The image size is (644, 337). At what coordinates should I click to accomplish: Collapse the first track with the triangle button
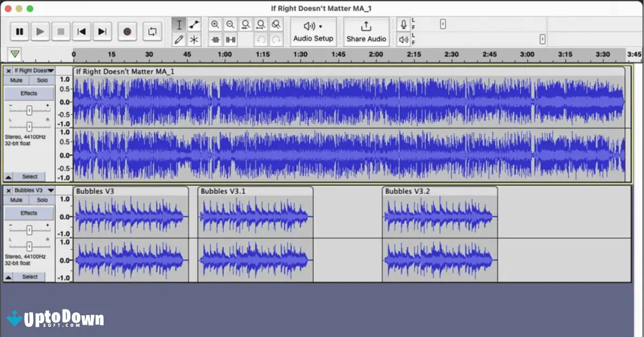point(8,176)
